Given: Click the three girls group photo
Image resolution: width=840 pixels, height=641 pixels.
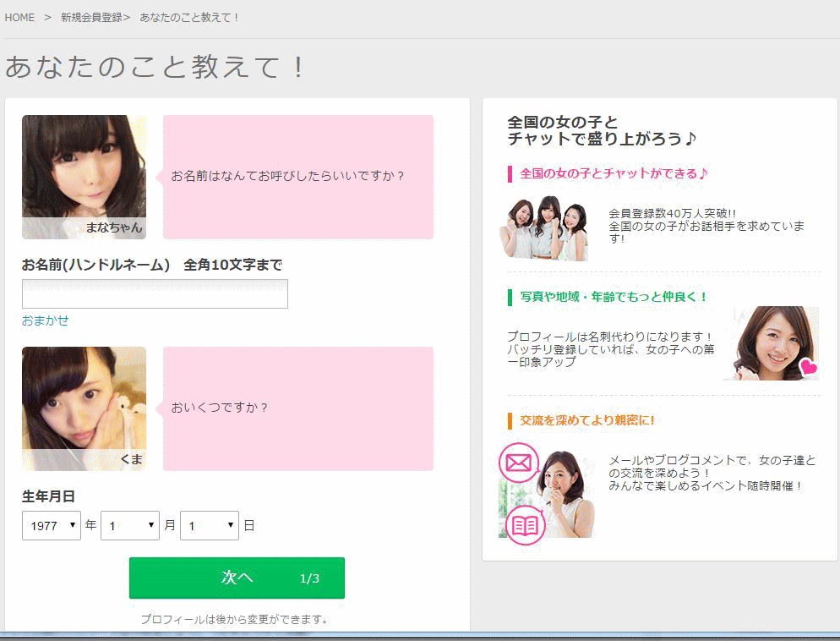Looking at the screenshot, I should [544, 228].
